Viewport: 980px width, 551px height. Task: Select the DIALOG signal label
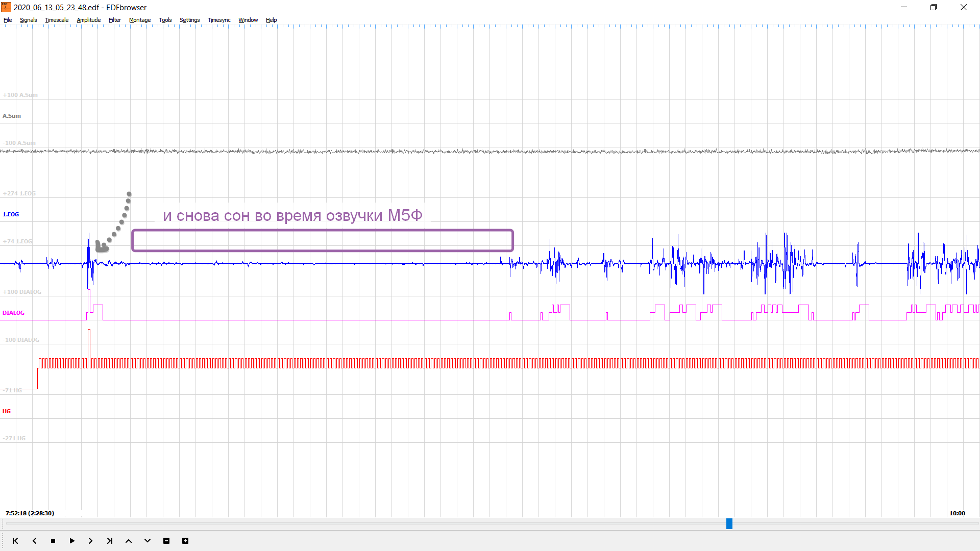point(13,313)
